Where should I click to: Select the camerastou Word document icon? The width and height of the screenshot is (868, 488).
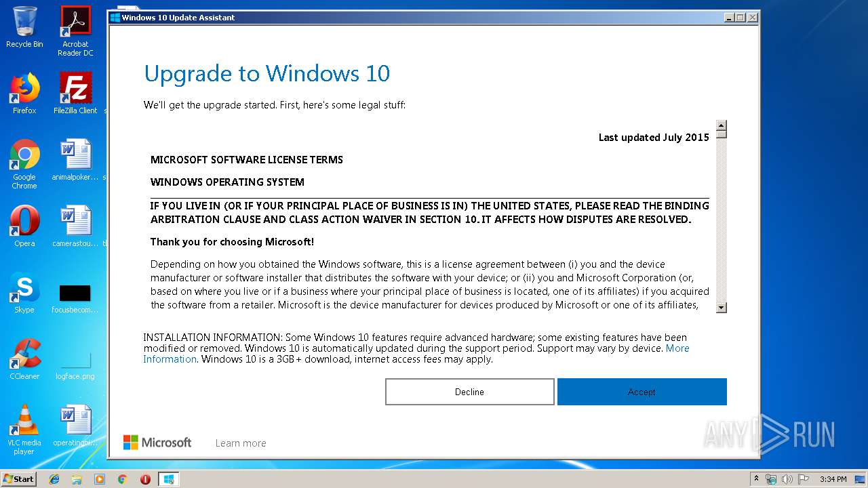point(75,226)
